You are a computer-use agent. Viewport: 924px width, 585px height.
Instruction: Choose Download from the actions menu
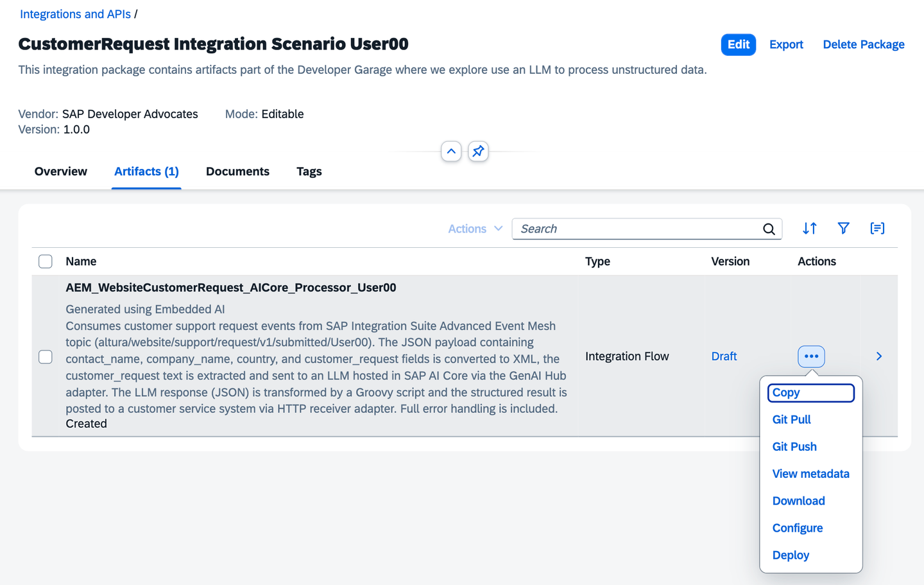tap(799, 501)
